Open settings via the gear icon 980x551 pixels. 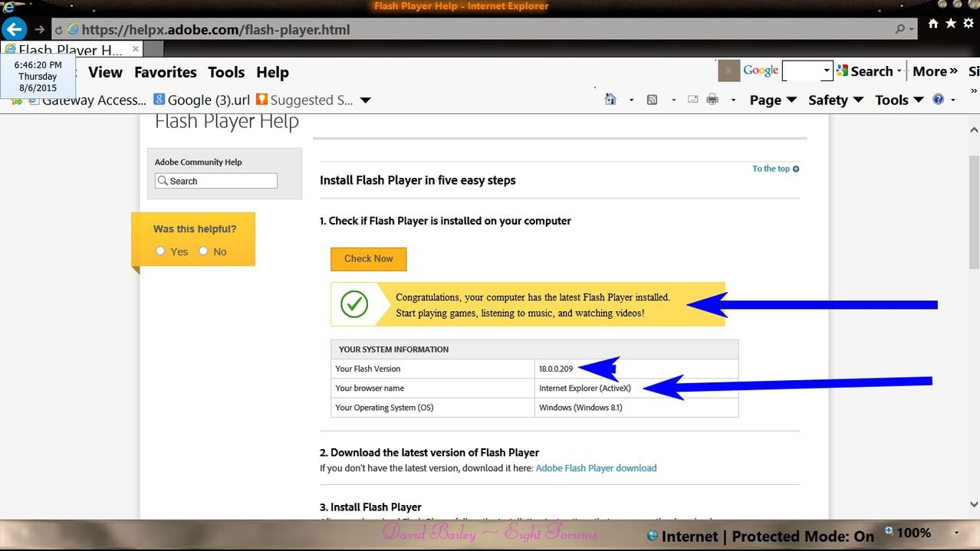968,24
